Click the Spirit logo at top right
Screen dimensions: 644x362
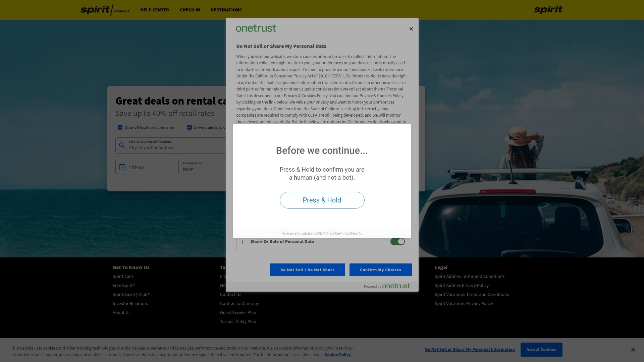pos(548,10)
